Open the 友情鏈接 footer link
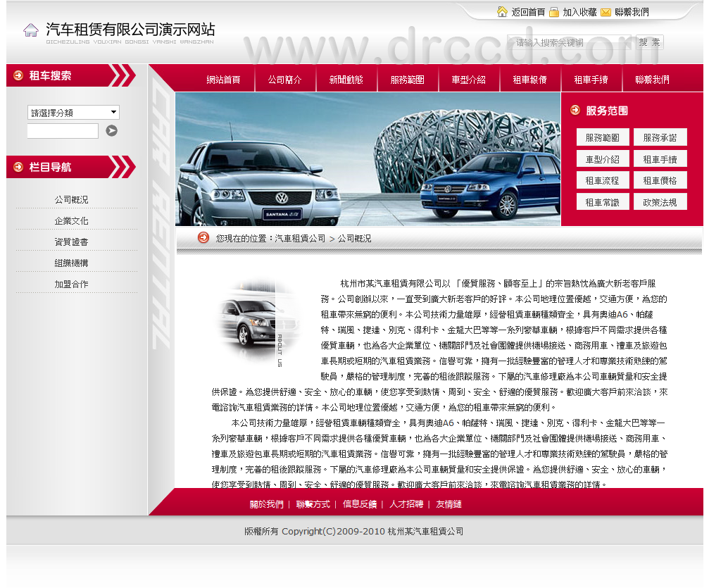This screenshot has width=709, height=588. pos(448,504)
